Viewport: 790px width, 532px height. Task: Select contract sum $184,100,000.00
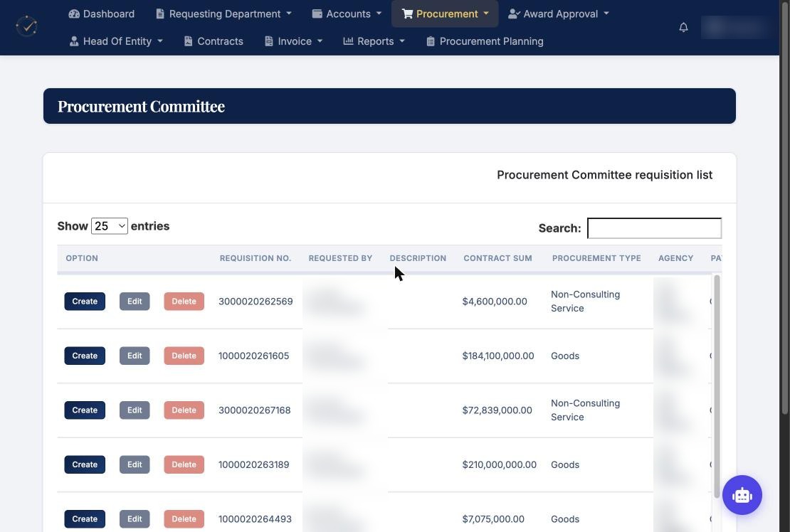click(497, 356)
